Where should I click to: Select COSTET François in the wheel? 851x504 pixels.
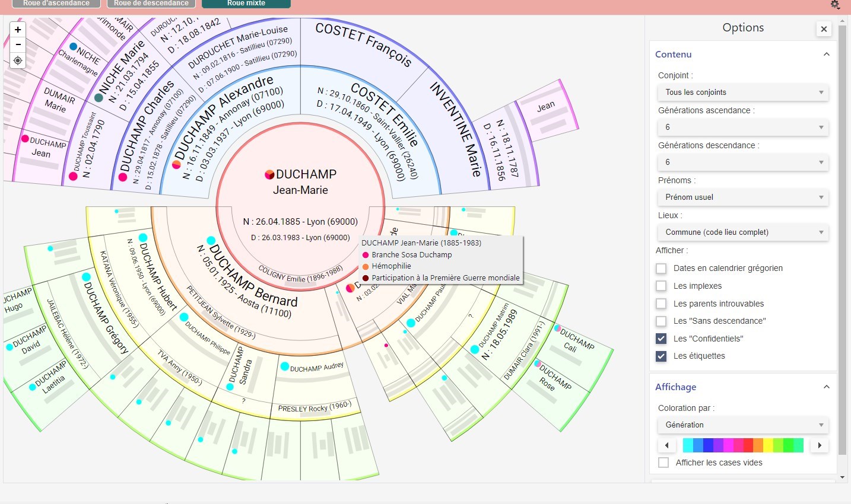pyautogui.click(x=363, y=44)
